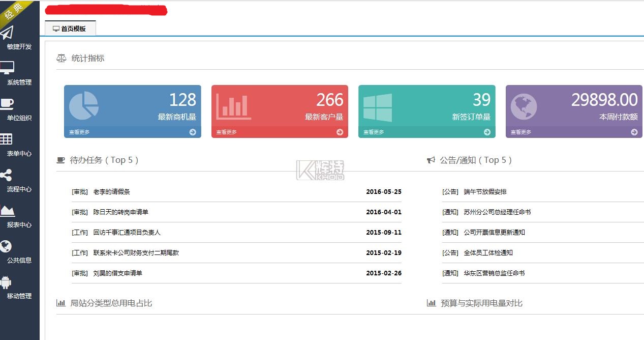Open the 端午节放假安排 announcement

point(485,192)
